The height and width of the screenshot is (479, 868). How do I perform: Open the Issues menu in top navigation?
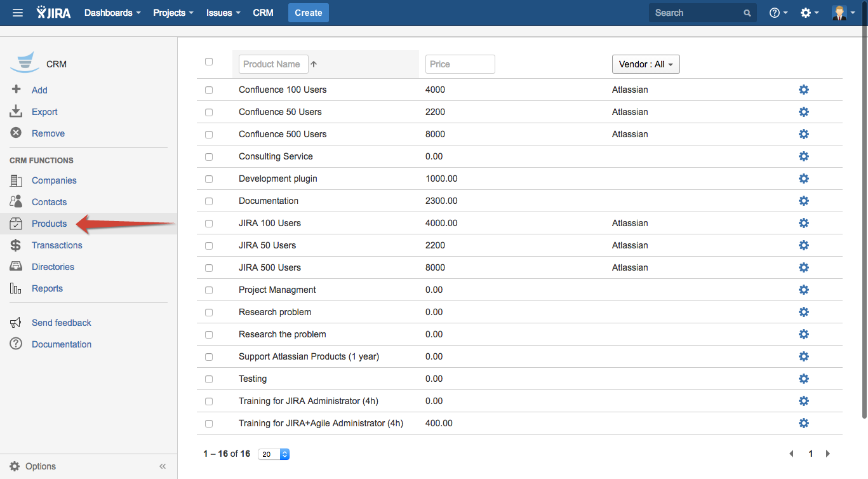(x=223, y=13)
